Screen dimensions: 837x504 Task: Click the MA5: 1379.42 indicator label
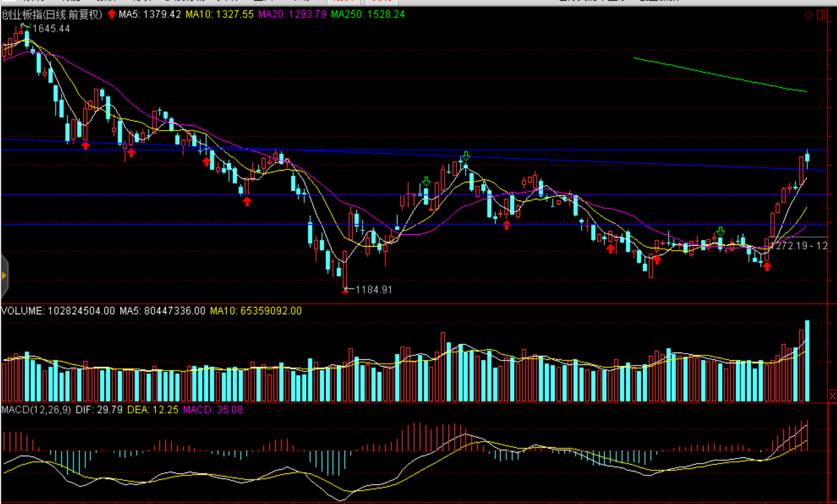point(149,14)
